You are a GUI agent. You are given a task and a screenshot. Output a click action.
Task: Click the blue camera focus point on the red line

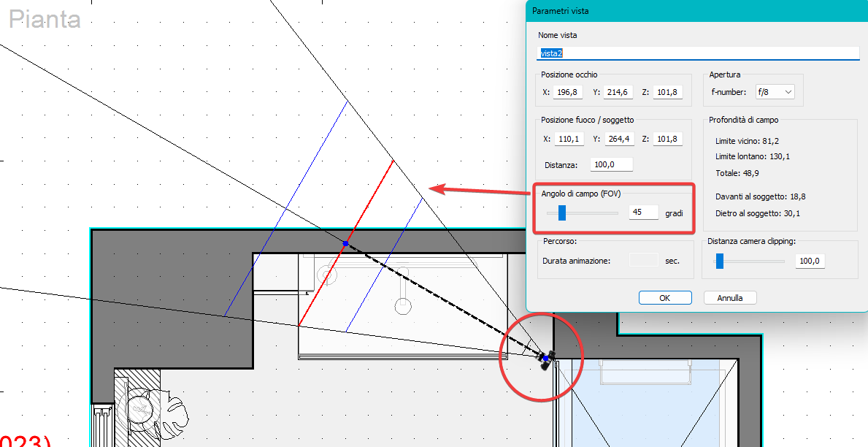click(x=345, y=242)
